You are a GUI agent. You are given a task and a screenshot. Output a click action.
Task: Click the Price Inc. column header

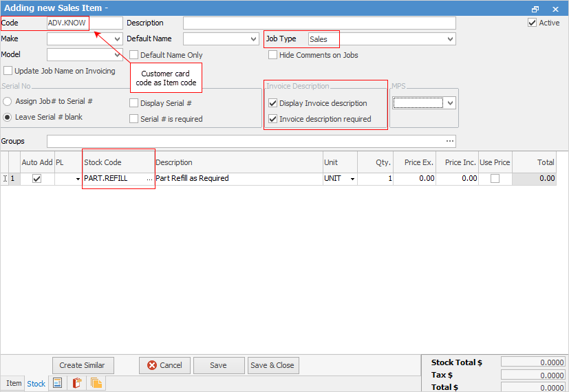(458, 162)
